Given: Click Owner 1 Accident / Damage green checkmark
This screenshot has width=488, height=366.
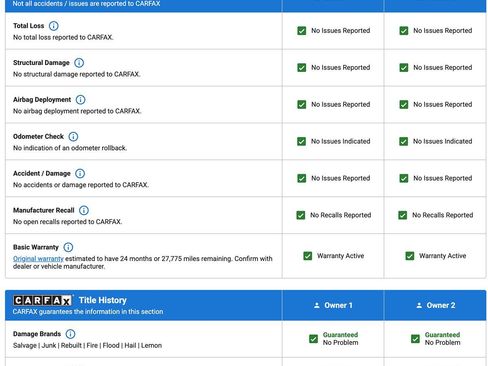Looking at the screenshot, I should click(302, 178).
